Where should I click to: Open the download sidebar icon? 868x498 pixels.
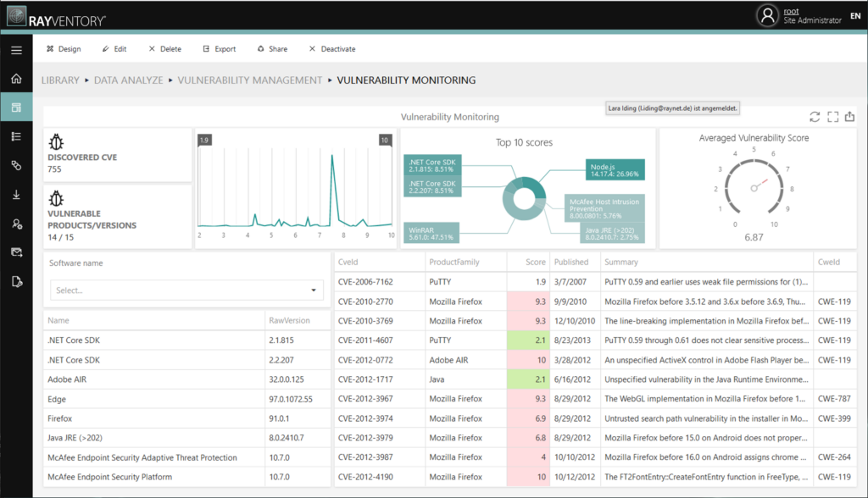17,195
